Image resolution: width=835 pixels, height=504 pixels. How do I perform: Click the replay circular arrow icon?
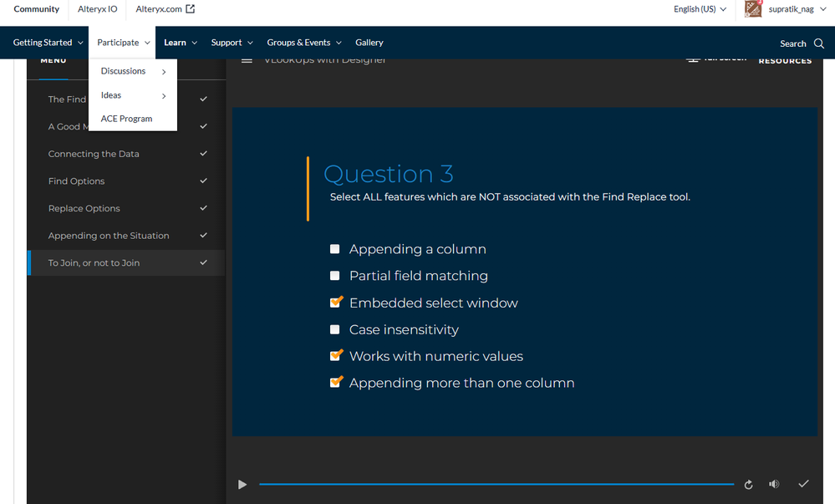click(748, 484)
